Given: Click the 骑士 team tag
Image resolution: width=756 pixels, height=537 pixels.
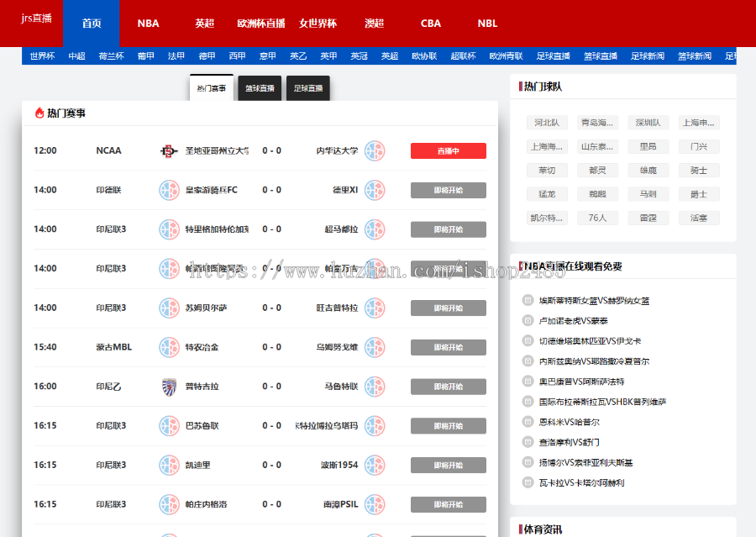Looking at the screenshot, I should pyautogui.click(x=699, y=171).
